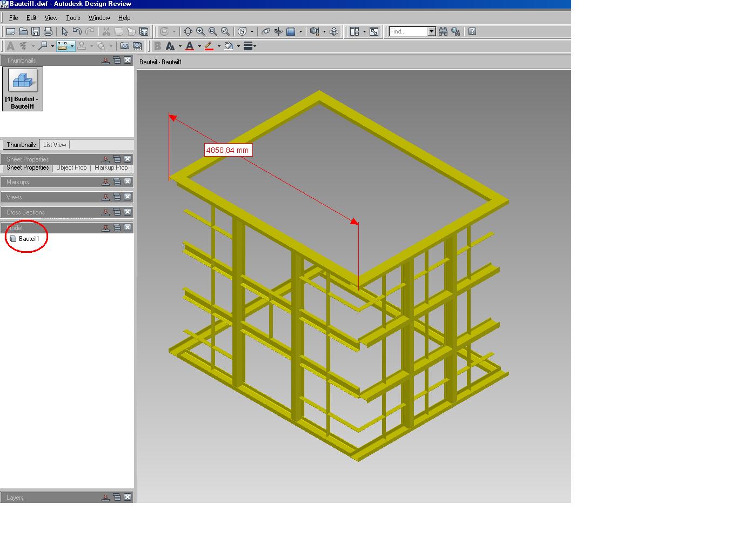
Task: Click the Fit to Window zoom icon
Action: click(x=225, y=31)
